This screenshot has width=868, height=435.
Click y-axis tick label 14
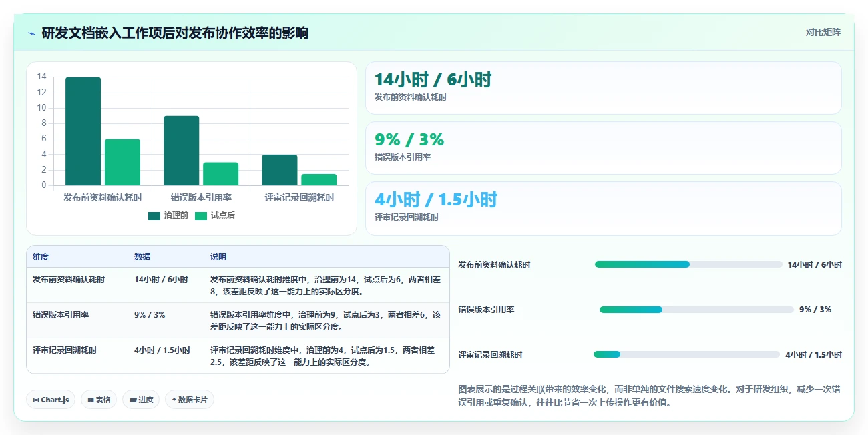pyautogui.click(x=41, y=77)
